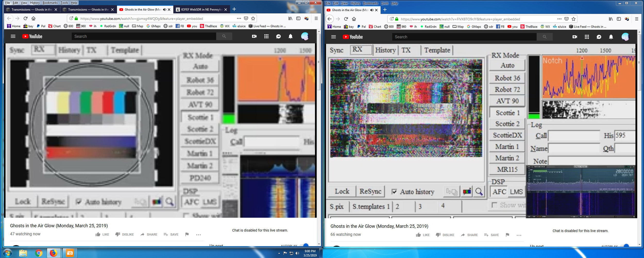Show sidebars icon in left Firefox toolbar
Viewport: 644px width, 258px height.
click(298, 18)
